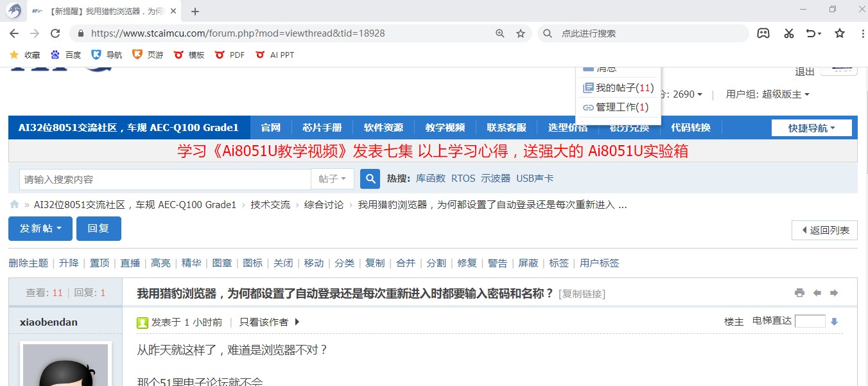Open the 技术交流 breadcrumb link

[x=270, y=205]
